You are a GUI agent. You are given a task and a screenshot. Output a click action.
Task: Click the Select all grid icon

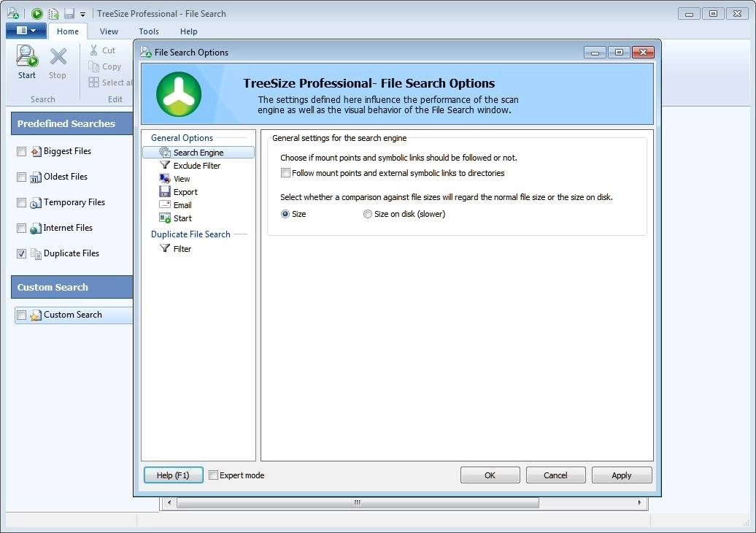(93, 83)
